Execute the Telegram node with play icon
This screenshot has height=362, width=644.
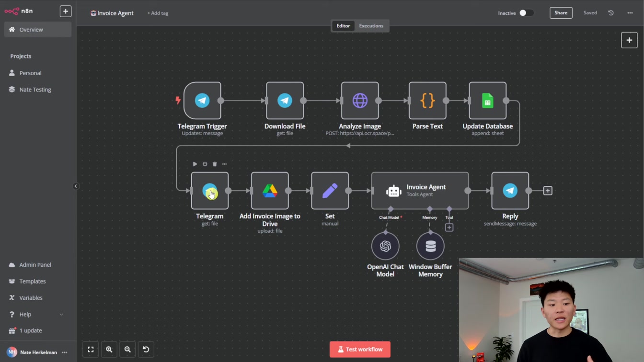coord(195,164)
